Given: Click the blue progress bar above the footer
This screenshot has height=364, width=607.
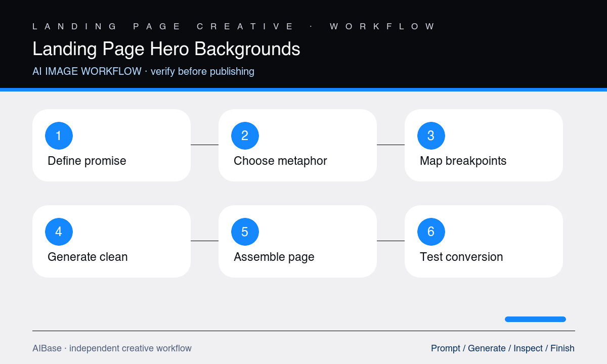Looking at the screenshot, I should (535, 319).
